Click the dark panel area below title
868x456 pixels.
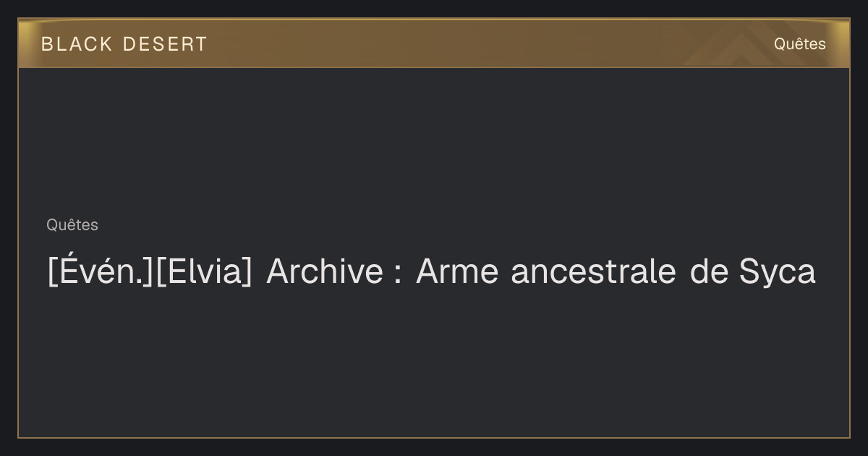434,362
